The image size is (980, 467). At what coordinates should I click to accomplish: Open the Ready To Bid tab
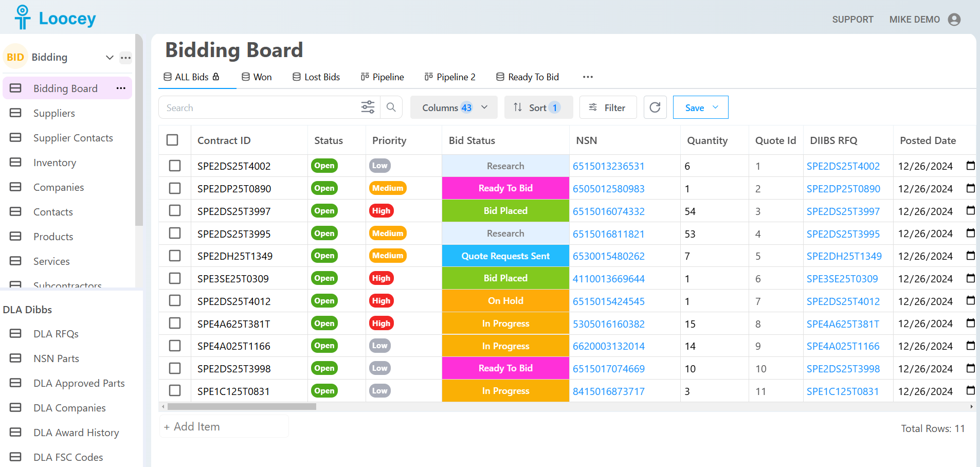click(528, 77)
